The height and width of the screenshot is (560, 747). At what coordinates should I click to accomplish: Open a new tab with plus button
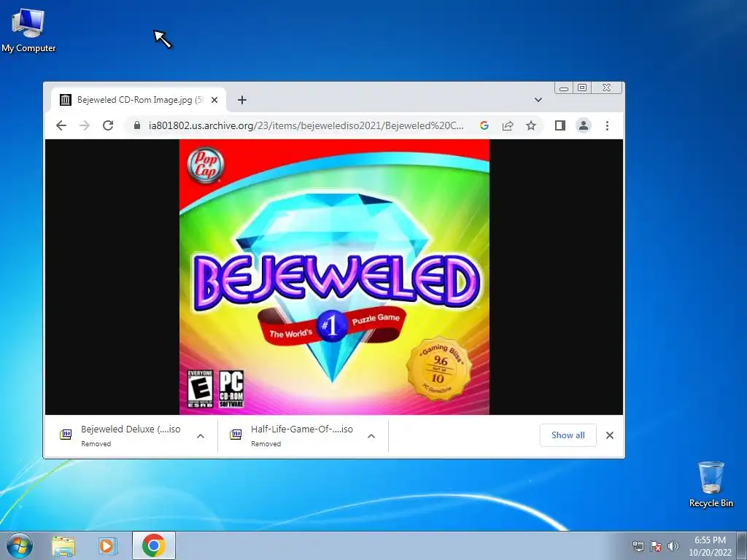point(242,100)
